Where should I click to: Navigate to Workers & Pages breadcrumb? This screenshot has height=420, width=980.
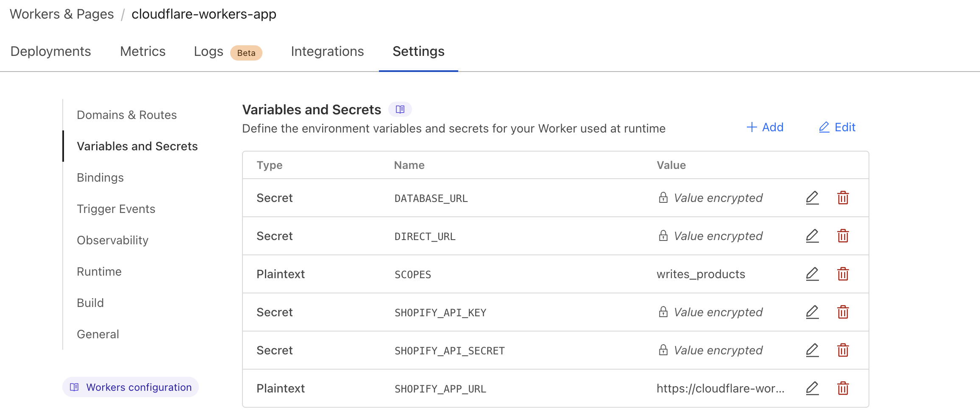[62, 14]
